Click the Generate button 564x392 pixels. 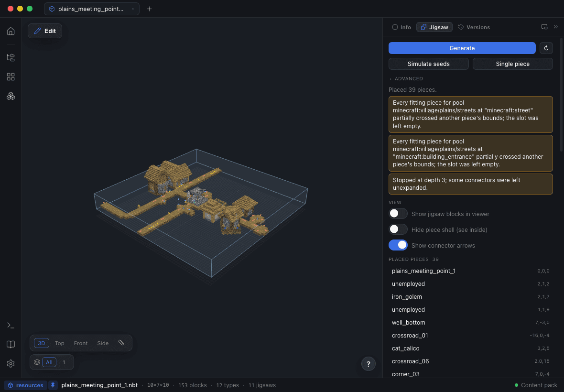462,48
